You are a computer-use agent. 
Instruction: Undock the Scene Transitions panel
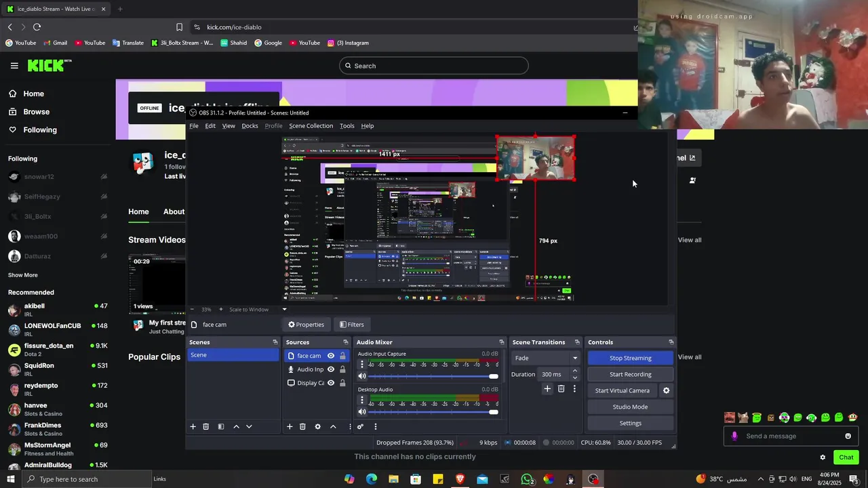pos(577,342)
